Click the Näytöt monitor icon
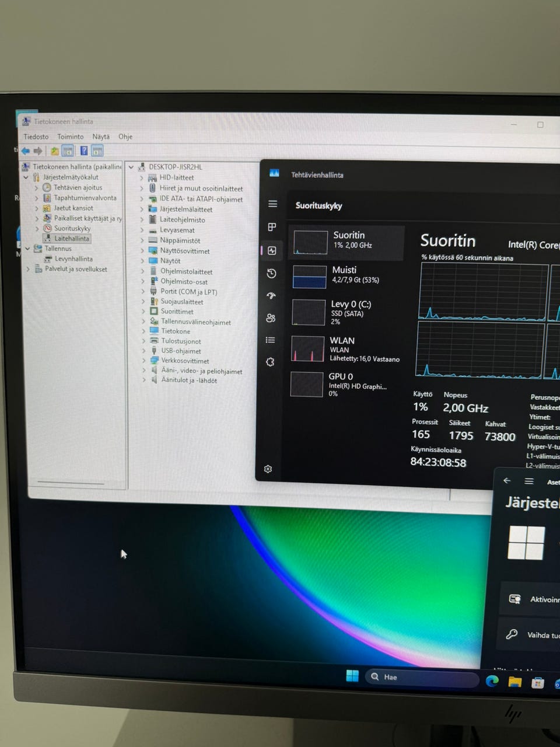Screen dimensions: 560x747 click(153, 261)
